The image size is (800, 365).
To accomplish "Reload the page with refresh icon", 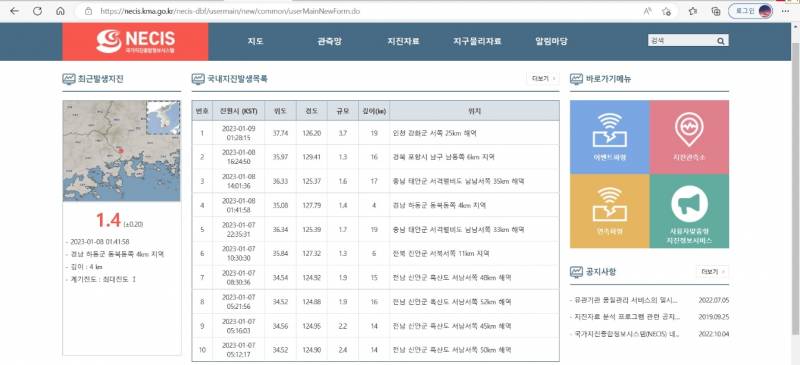I will pos(37,11).
